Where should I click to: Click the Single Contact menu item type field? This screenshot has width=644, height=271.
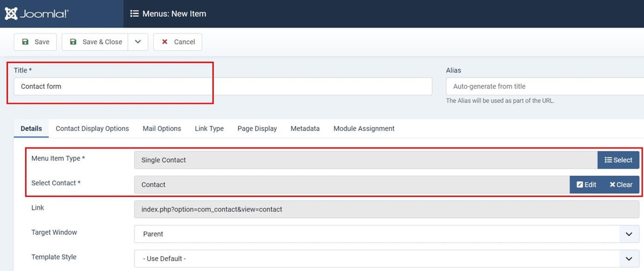pos(366,160)
